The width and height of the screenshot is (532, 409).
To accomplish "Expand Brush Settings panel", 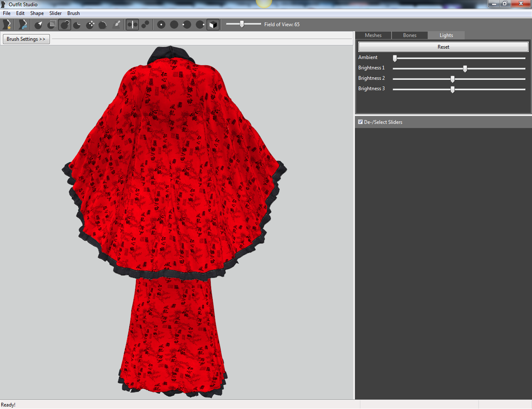I will pos(26,39).
